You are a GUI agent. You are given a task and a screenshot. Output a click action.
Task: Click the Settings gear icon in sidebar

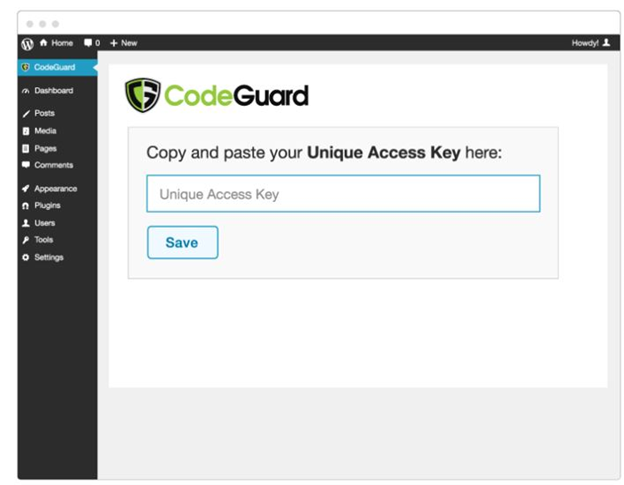pos(25,257)
